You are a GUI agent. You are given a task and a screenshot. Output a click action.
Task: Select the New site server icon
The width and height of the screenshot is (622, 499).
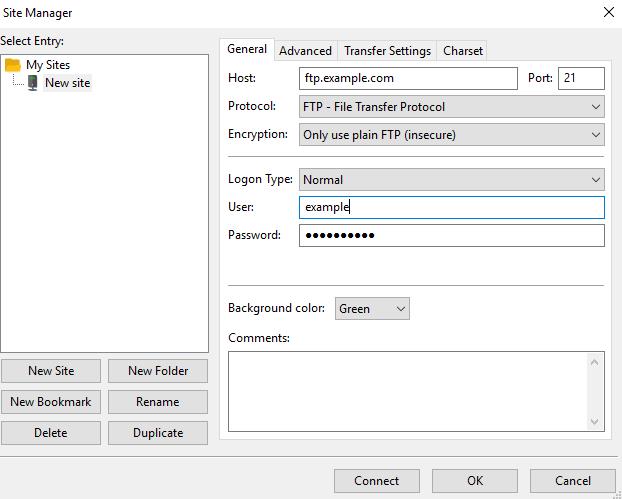click(33, 83)
